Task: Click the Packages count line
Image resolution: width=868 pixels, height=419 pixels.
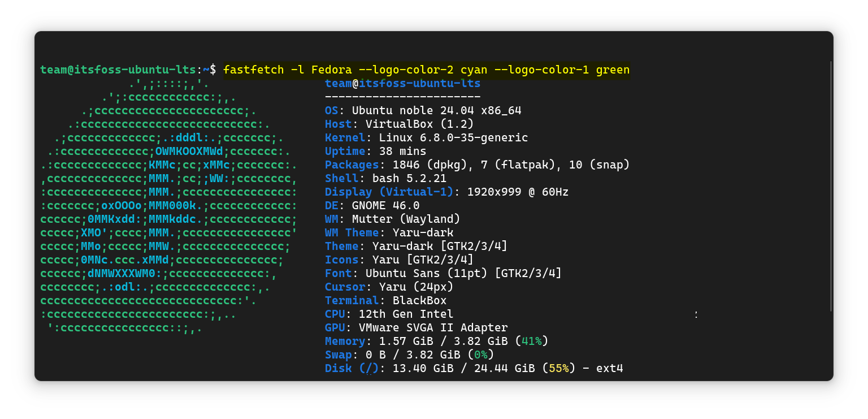Action: (x=477, y=165)
